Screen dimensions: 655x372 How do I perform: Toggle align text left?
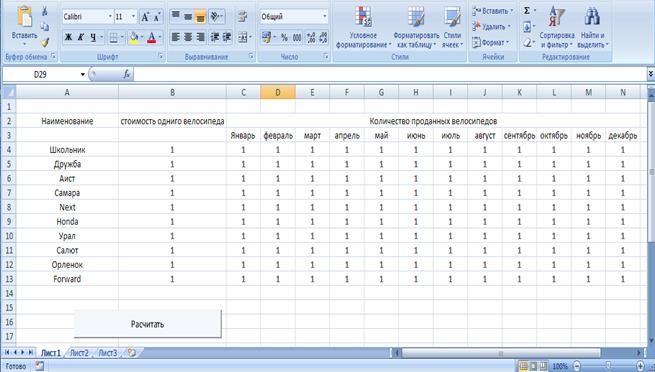point(176,37)
